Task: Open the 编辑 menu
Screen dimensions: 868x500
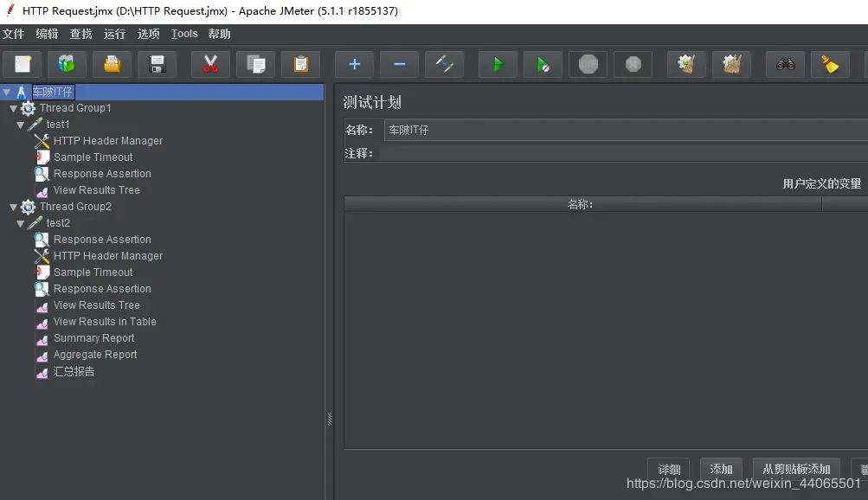Action: [x=47, y=34]
